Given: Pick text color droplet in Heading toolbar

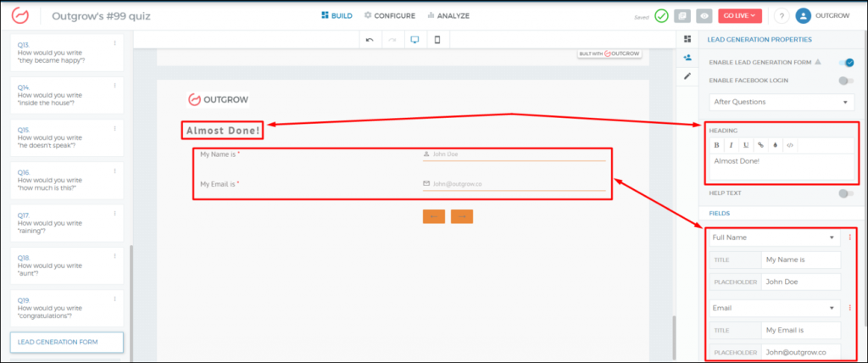Looking at the screenshot, I should coord(775,145).
